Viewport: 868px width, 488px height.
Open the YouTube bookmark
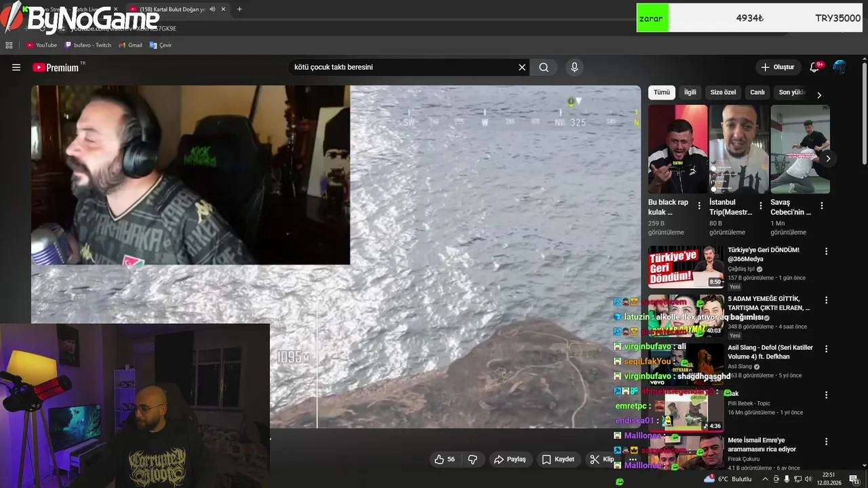[41, 45]
